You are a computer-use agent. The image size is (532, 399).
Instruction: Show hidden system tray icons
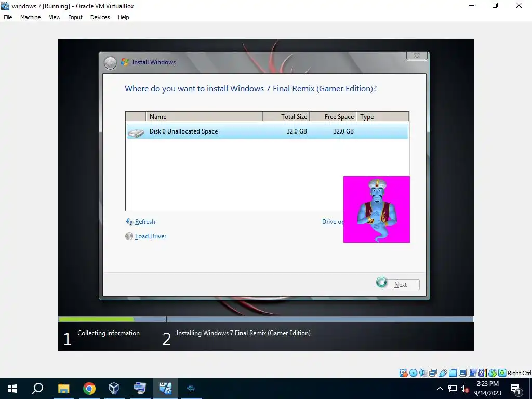coord(440,389)
